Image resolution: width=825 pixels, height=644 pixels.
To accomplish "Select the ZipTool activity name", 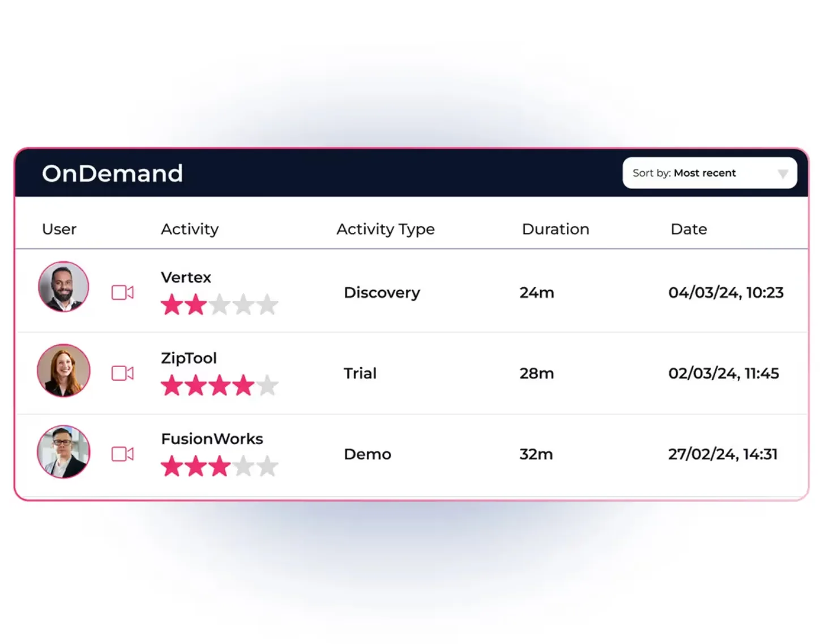I will coord(189,358).
